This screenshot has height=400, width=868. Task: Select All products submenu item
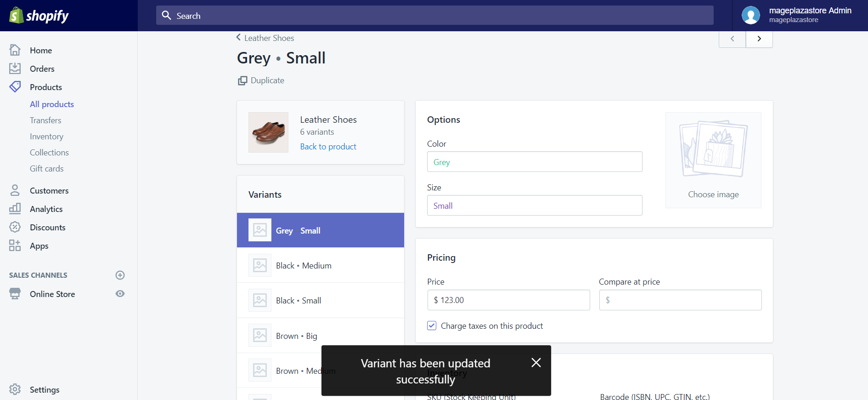click(52, 104)
